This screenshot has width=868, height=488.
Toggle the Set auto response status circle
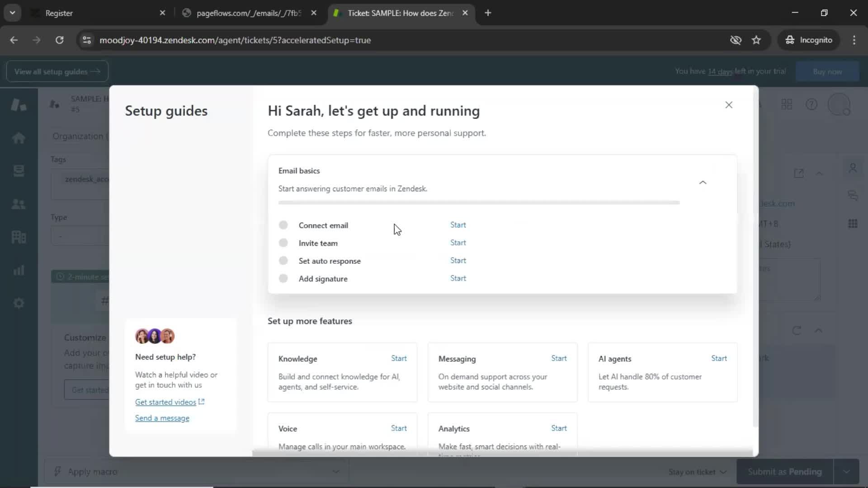pyautogui.click(x=283, y=261)
